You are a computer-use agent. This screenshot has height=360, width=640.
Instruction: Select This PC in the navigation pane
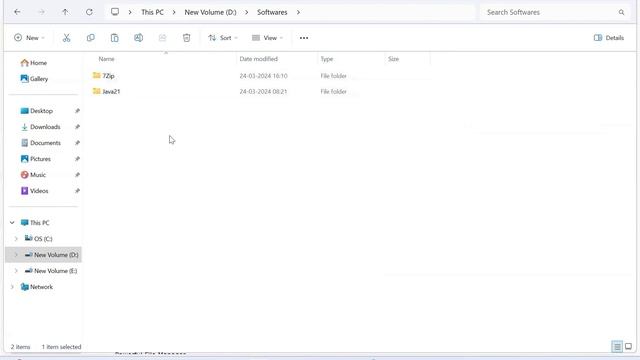pos(40,223)
